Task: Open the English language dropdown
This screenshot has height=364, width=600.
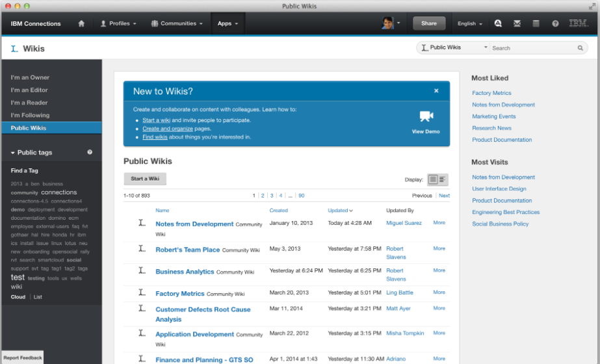Action: tap(470, 24)
